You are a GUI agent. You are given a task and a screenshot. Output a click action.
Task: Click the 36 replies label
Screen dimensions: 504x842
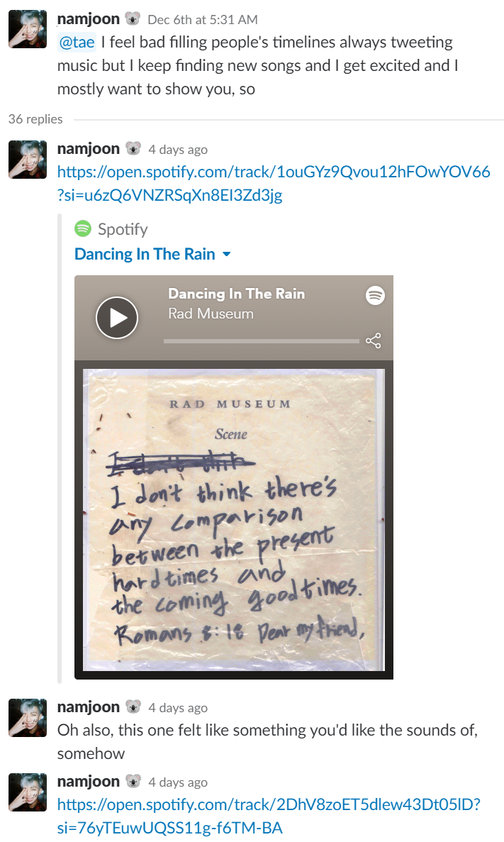pos(35,118)
